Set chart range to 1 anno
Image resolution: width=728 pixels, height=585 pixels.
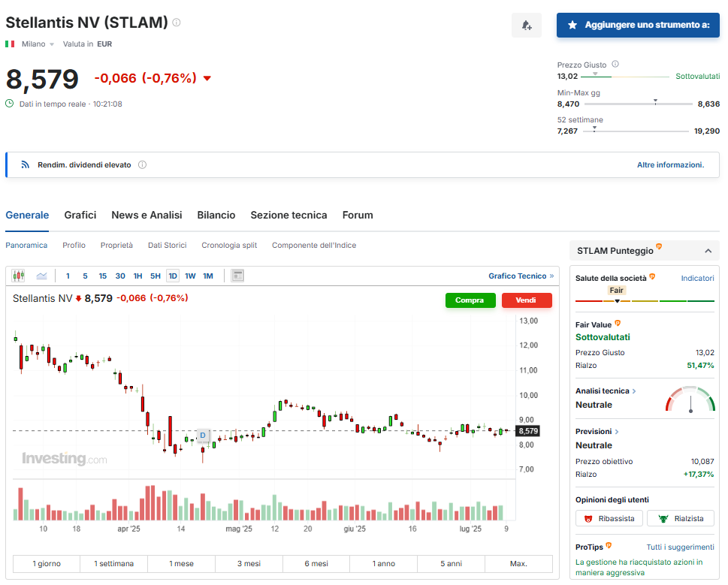383,564
